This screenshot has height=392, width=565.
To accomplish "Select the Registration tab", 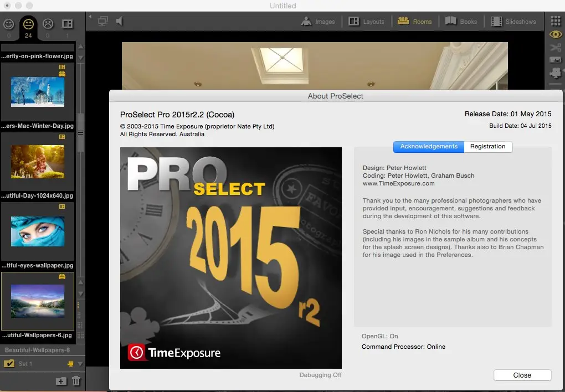I will pyautogui.click(x=488, y=147).
